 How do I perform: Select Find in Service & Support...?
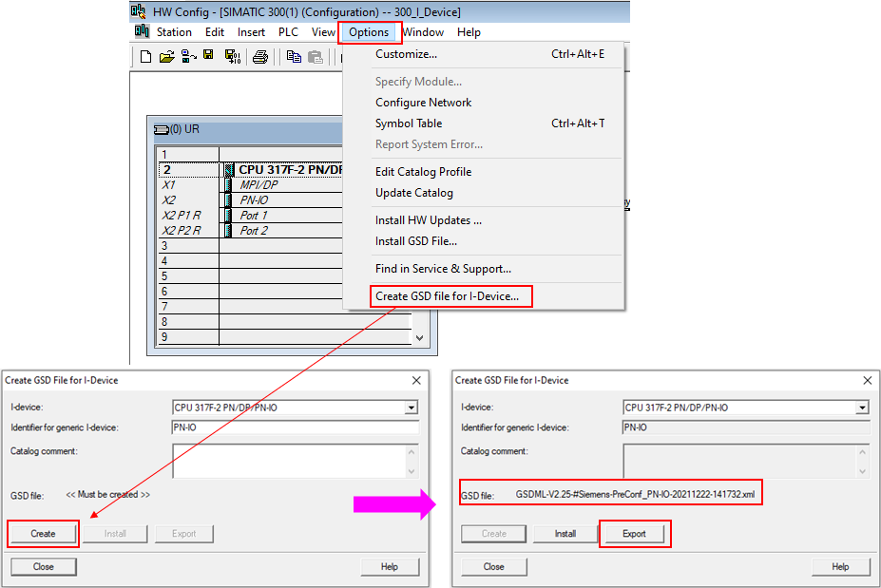click(484, 269)
